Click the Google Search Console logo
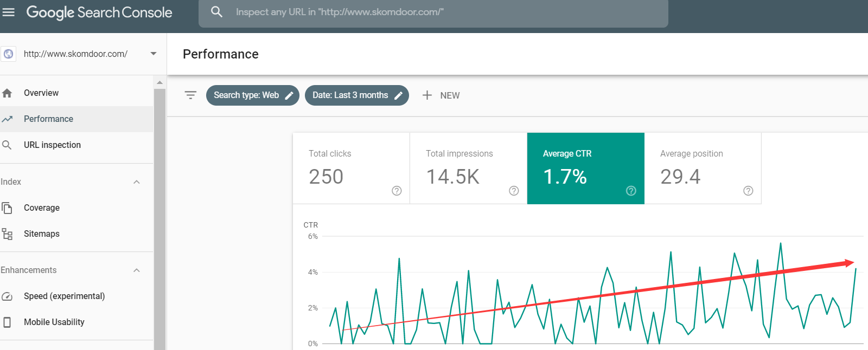This screenshot has width=868, height=350. (99, 12)
